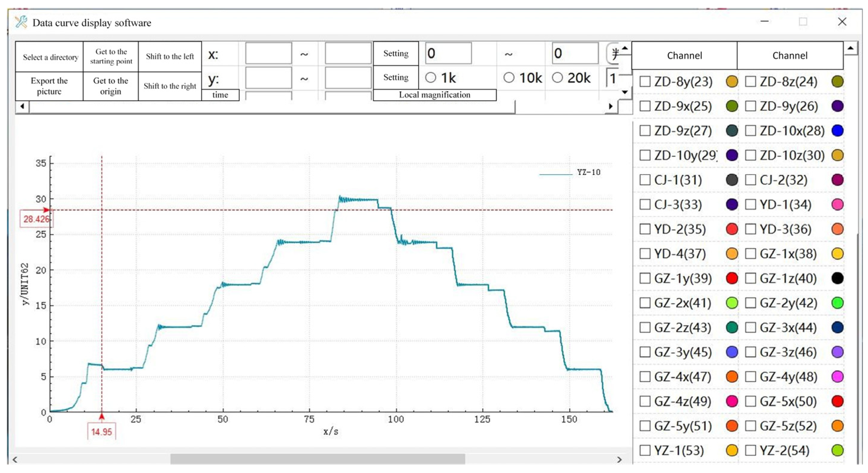Click the YZ-10 legend entry
868x473 pixels.
570,173
